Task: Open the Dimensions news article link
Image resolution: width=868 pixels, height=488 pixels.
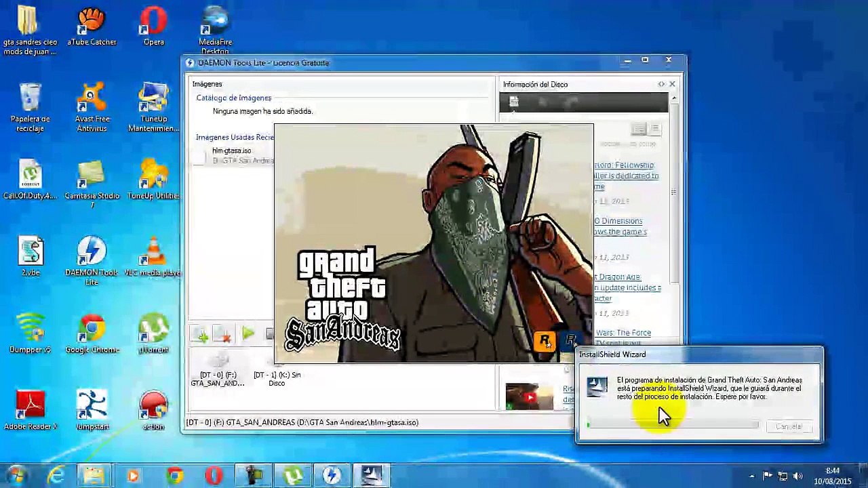Action: (x=620, y=226)
